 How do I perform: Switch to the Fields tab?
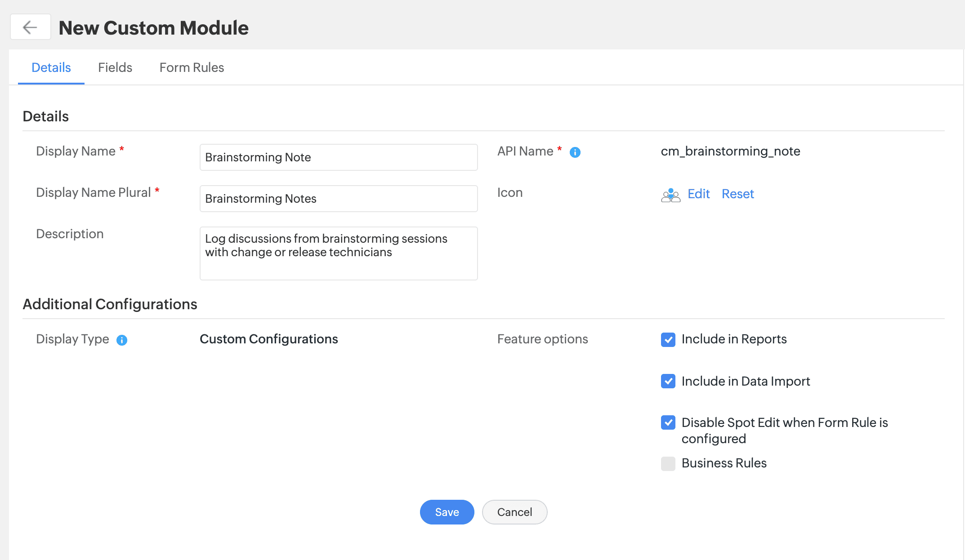[115, 67]
